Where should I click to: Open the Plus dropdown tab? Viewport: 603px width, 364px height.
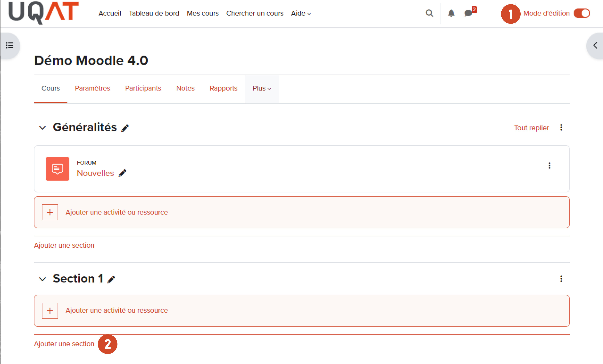pyautogui.click(x=262, y=88)
